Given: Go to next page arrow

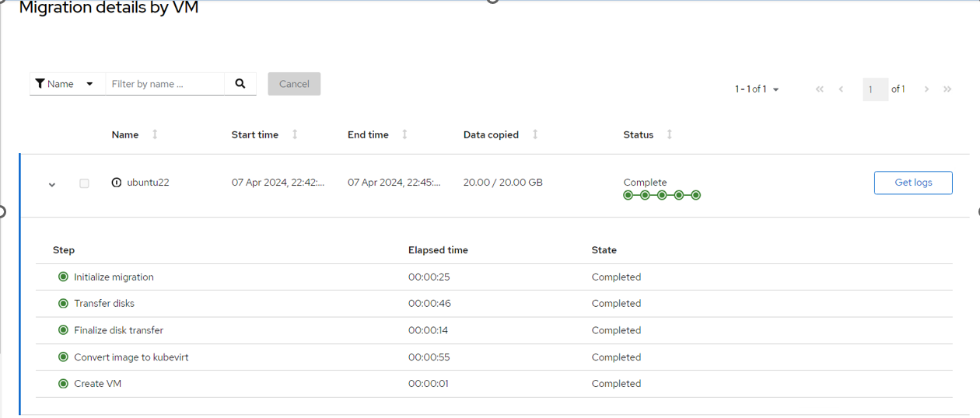Looking at the screenshot, I should [x=926, y=89].
